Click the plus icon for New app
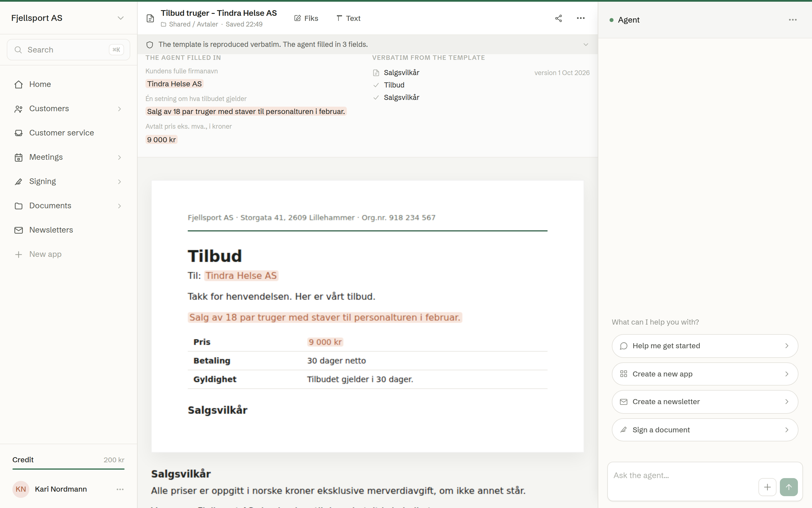 tap(18, 254)
